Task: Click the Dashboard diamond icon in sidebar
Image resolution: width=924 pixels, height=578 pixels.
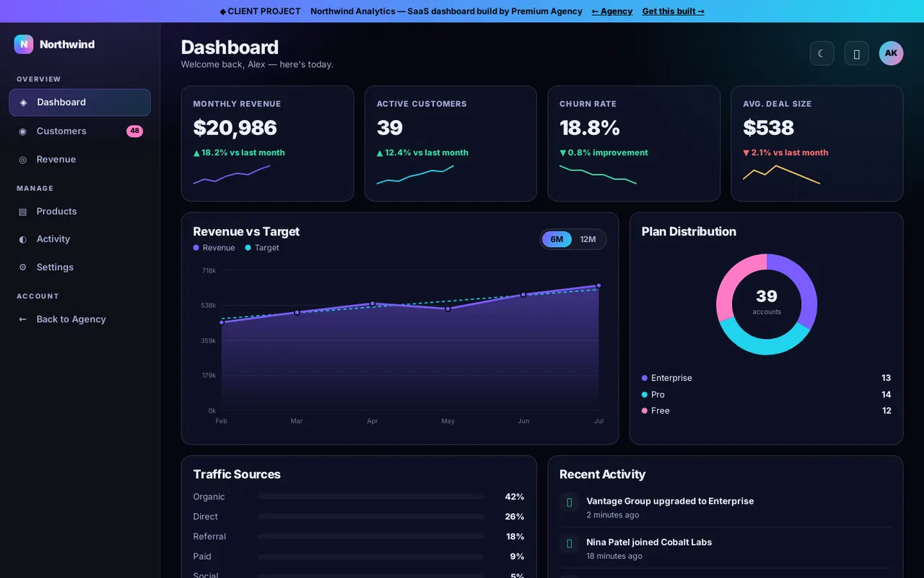Action: tap(23, 103)
